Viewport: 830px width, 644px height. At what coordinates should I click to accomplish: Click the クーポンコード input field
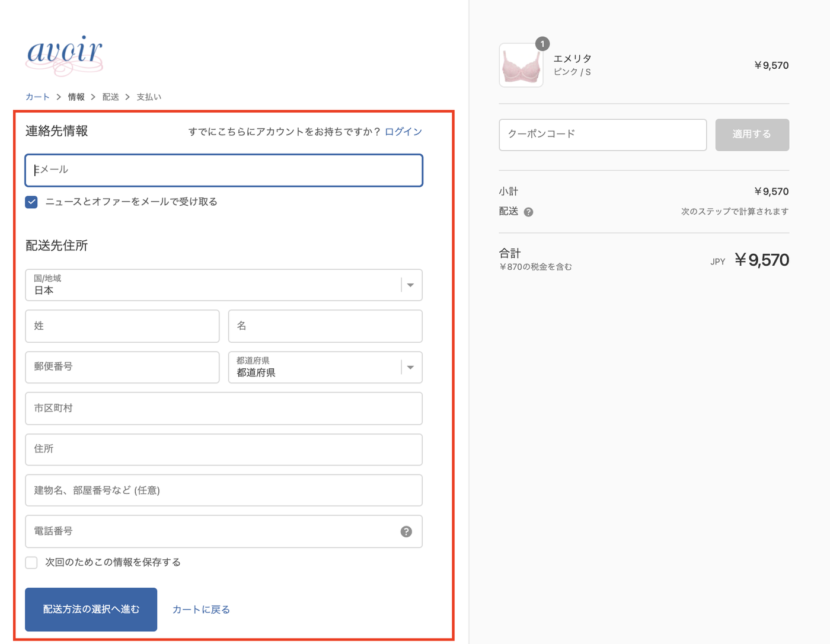tap(603, 135)
